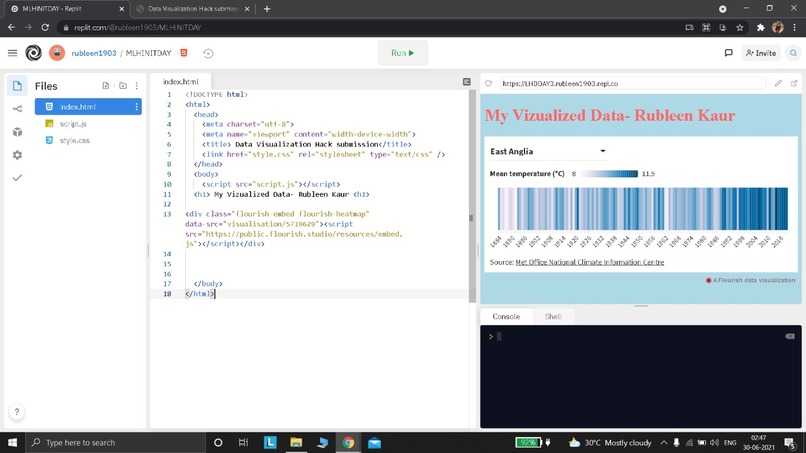Click the mean temperature color legend
Viewport: 806px width, 453px height.
click(609, 174)
